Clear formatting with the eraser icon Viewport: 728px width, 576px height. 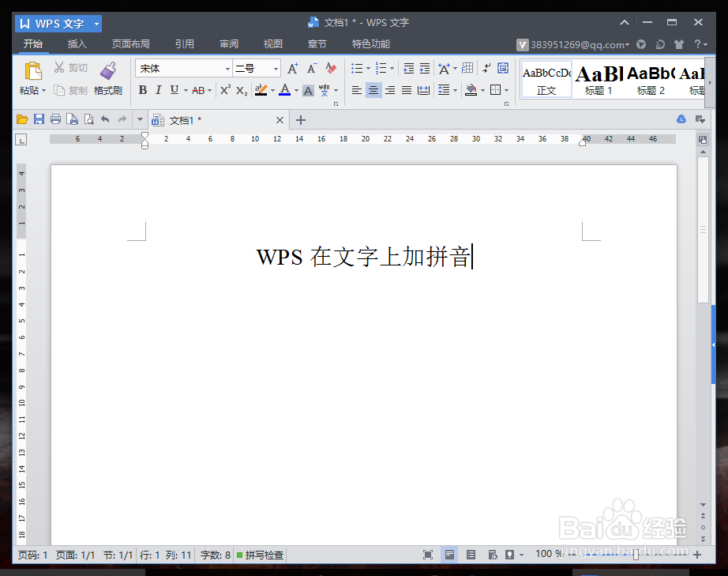pyautogui.click(x=331, y=68)
